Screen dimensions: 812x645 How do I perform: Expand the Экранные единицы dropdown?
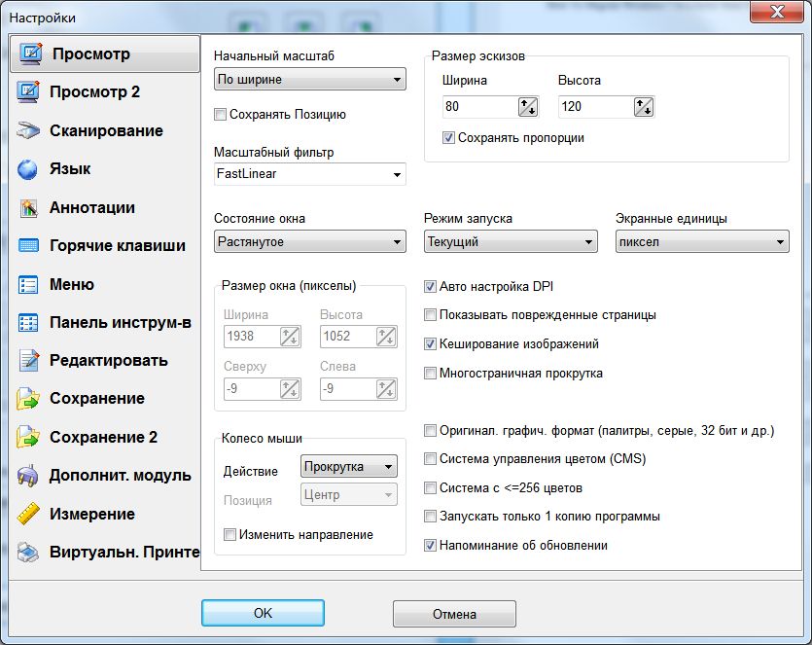(701, 242)
